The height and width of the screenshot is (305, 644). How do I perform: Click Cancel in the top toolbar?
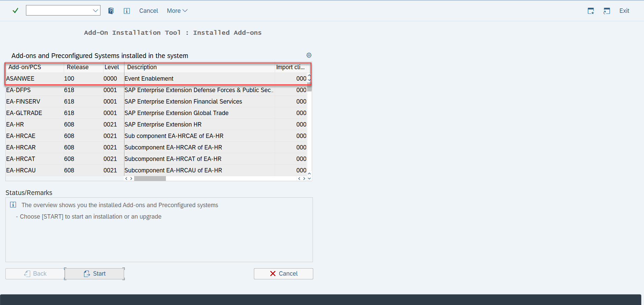149,11
